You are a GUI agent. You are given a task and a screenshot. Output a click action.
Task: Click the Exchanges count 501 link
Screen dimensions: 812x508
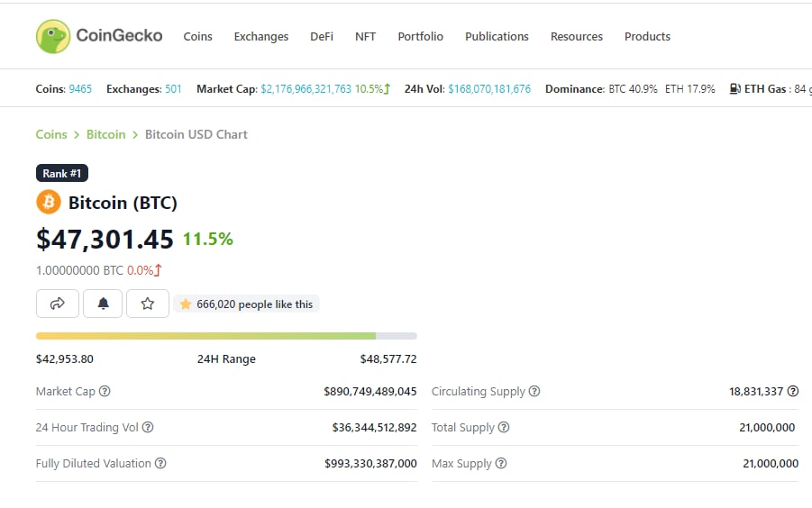(173, 89)
